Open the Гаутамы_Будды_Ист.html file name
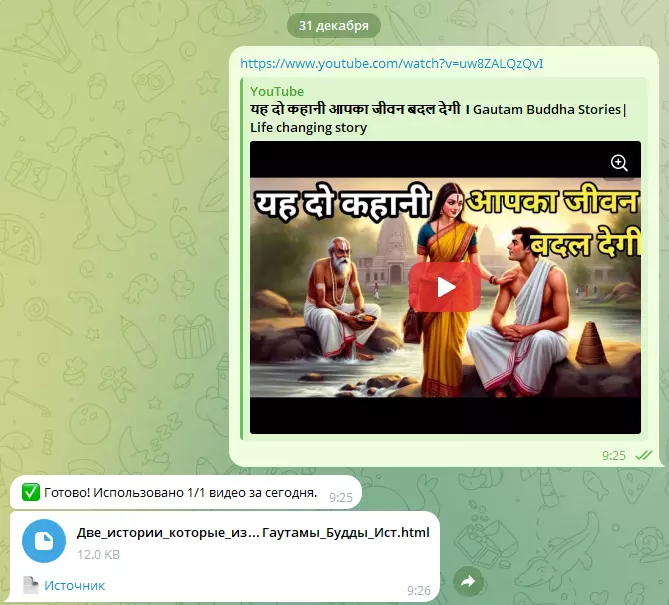 tap(252, 532)
